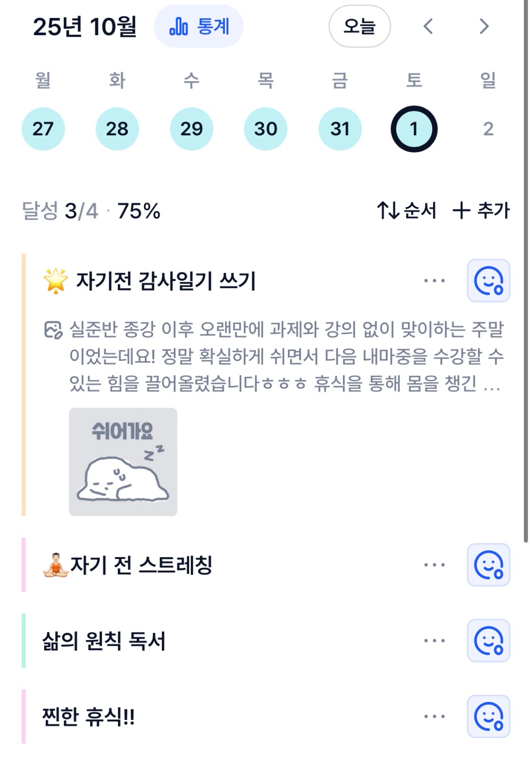This screenshot has width=532, height=757.
Task: Toggle completion emoji for 자기전 감사일기 쓰기
Action: tap(488, 281)
